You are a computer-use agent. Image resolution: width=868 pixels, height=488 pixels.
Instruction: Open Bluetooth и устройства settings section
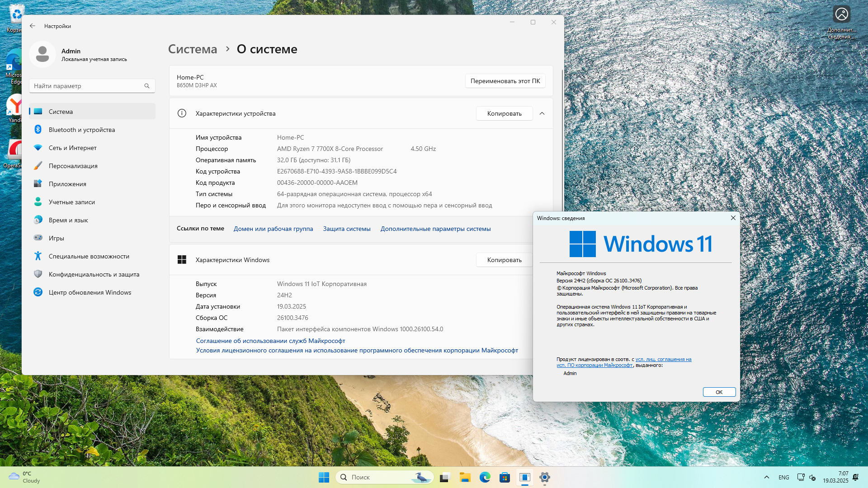(x=81, y=130)
